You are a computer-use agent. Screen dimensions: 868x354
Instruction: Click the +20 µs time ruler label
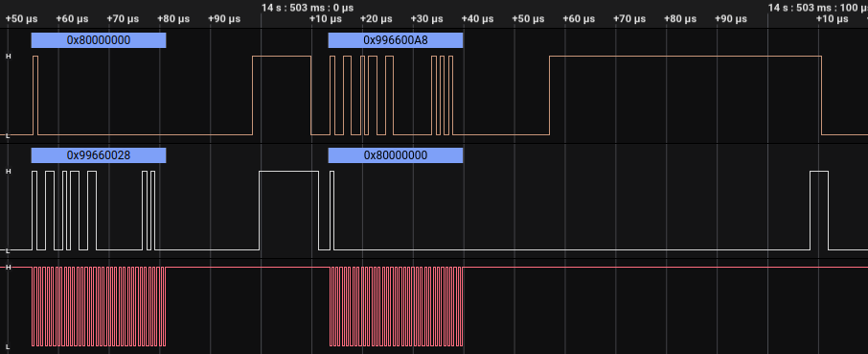click(376, 19)
